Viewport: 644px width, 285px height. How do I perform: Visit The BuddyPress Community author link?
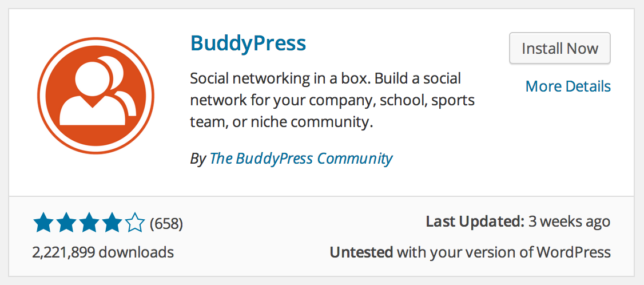click(x=301, y=159)
